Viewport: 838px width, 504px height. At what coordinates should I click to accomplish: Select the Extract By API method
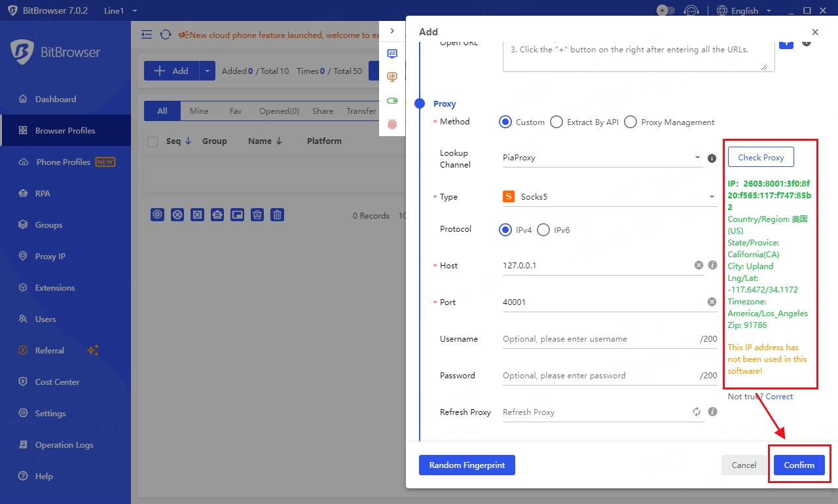tap(556, 122)
